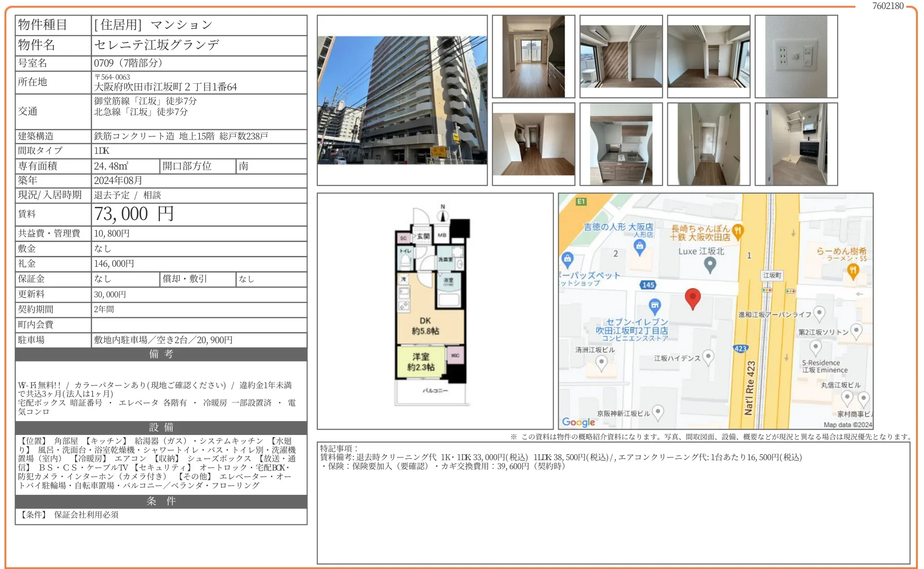The height and width of the screenshot is (569, 924).
Task: Click the 江坂ハイデンス map pin
Action: pyautogui.click(x=708, y=358)
